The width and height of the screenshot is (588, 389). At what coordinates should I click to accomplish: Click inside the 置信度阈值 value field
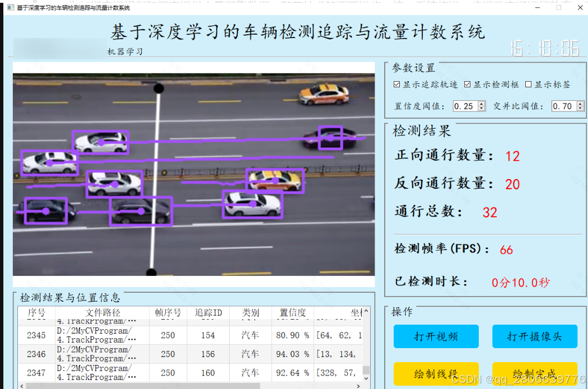(465, 105)
